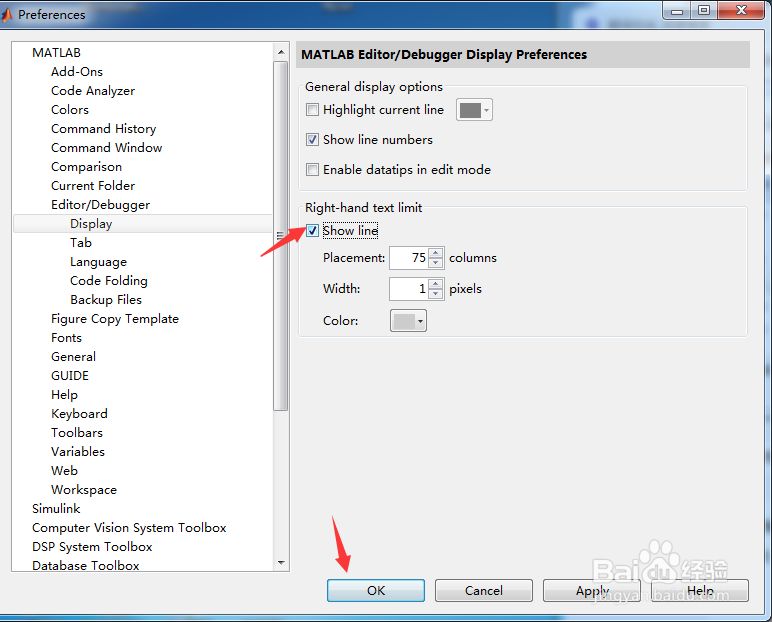Decrease Width pixels with down arrow

pyautogui.click(x=436, y=294)
